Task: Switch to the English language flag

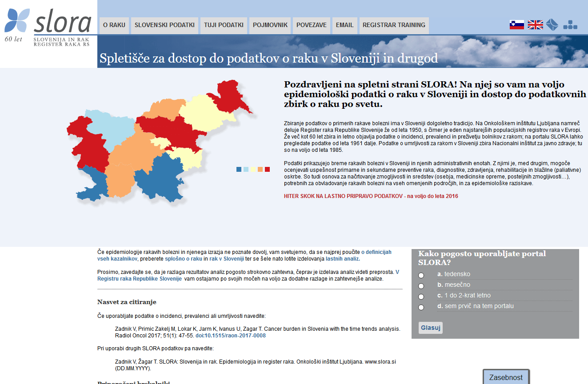Action: tap(535, 25)
